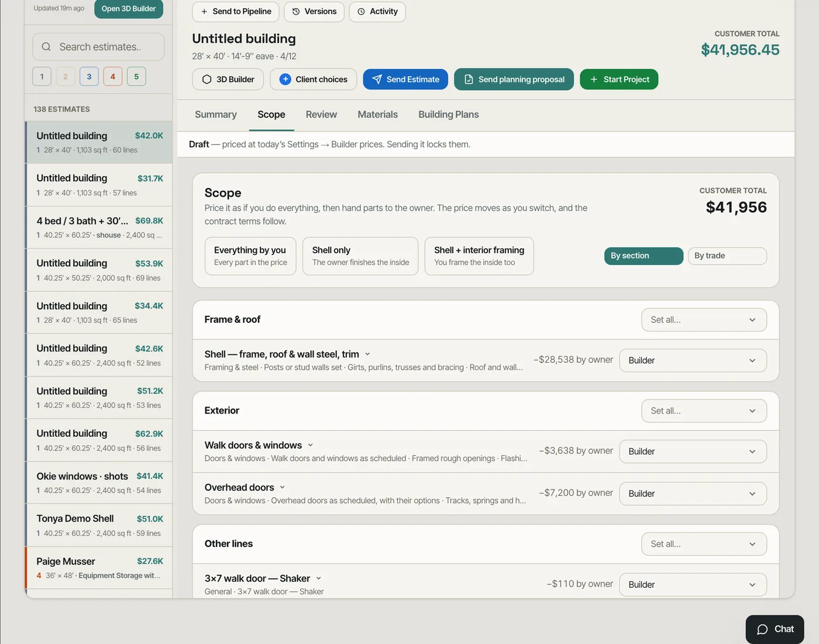The image size is (819, 644).
Task: Click the Send Estimate button
Action: [405, 80]
